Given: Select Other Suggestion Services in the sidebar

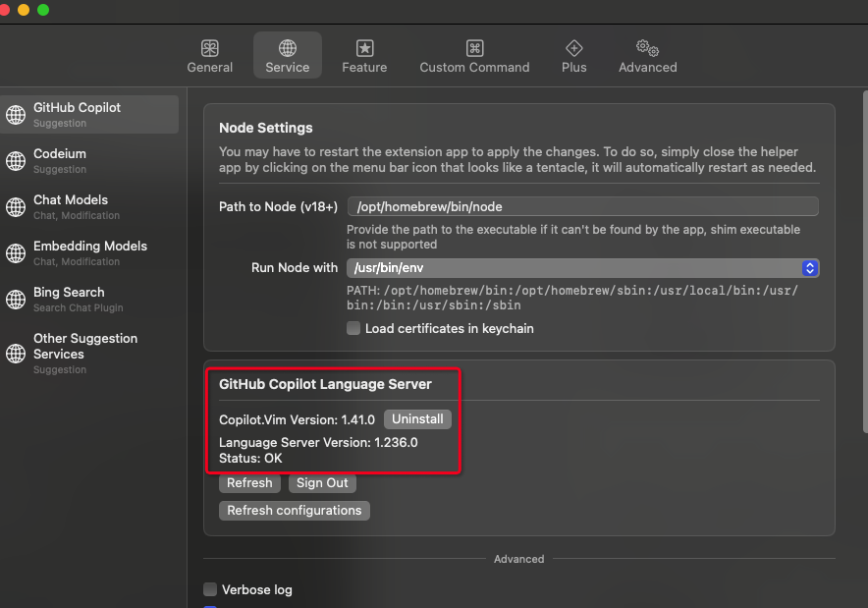Looking at the screenshot, I should (x=89, y=354).
